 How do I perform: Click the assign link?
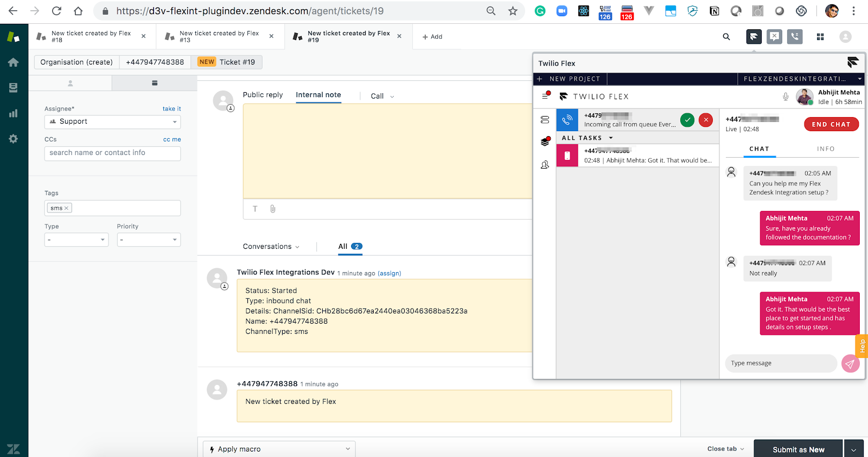[x=390, y=273]
